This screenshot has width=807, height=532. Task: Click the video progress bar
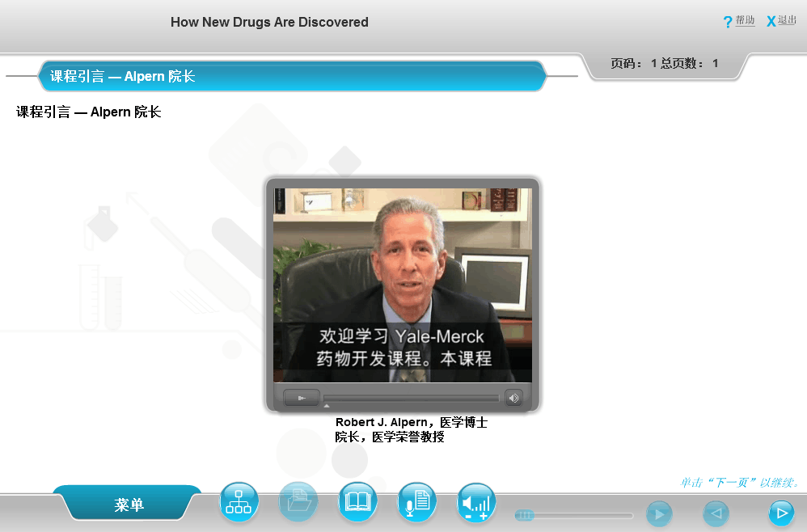coord(412,398)
